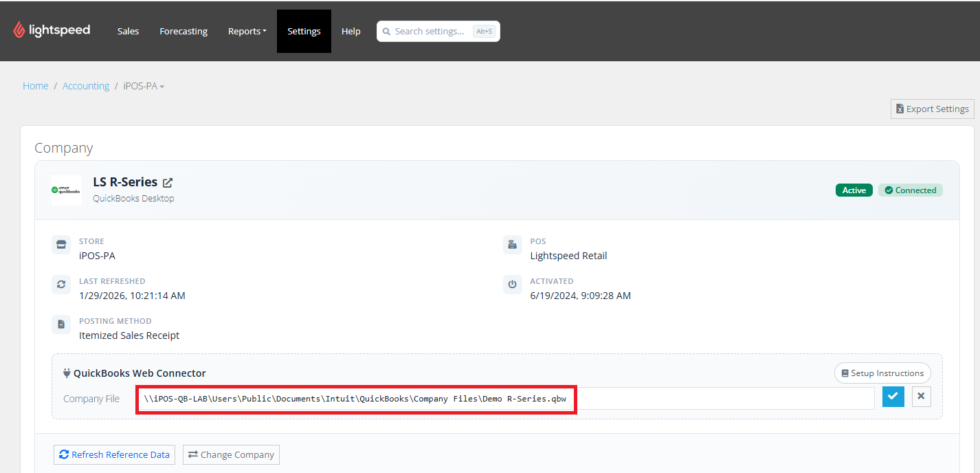Expand the iPOS-PA breadcrumb dropdown
980x473 pixels.
tap(144, 86)
